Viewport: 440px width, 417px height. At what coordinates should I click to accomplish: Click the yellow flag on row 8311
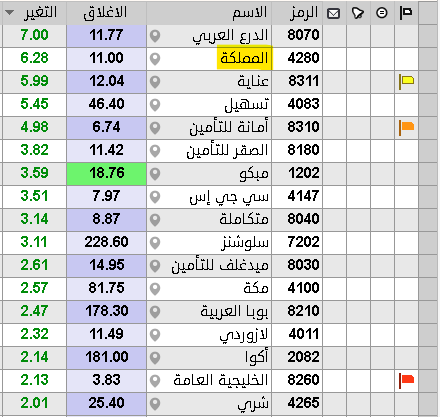[406, 81]
